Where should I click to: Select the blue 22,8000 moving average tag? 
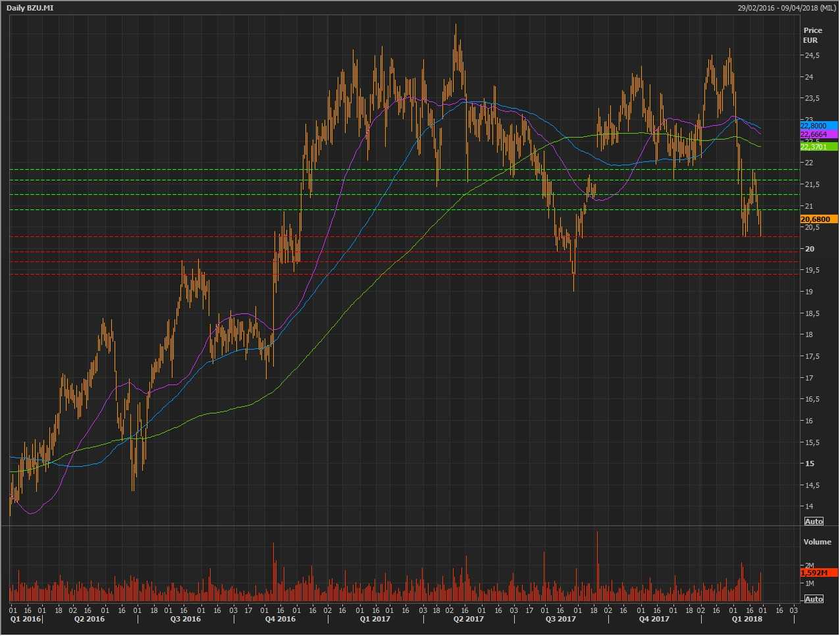pyautogui.click(x=818, y=126)
